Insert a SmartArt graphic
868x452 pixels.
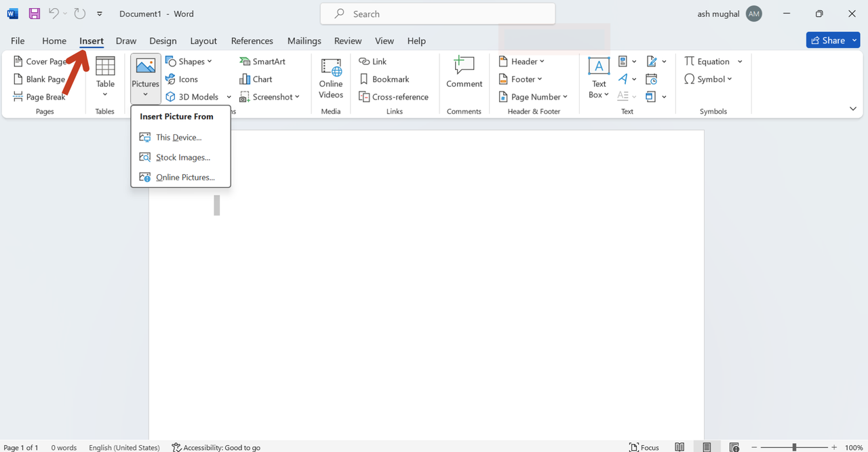click(262, 62)
